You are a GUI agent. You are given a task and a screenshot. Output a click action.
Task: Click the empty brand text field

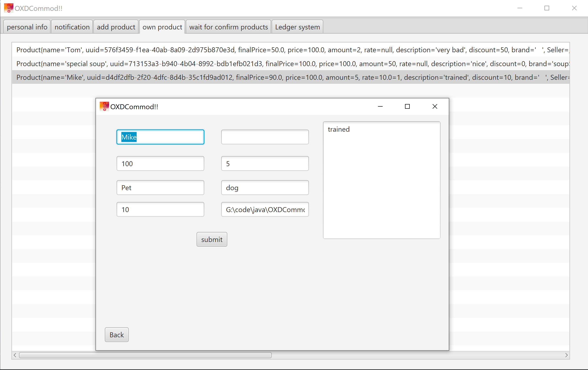265,137
